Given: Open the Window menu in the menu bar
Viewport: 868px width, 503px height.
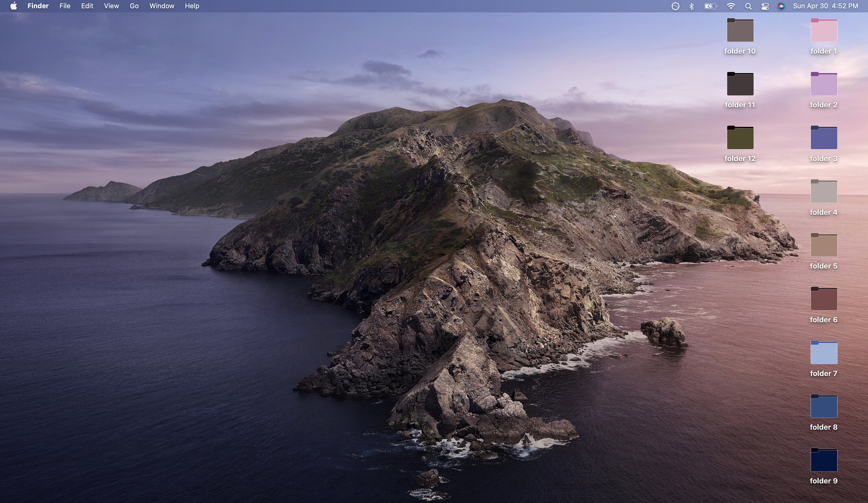Looking at the screenshot, I should click(162, 6).
